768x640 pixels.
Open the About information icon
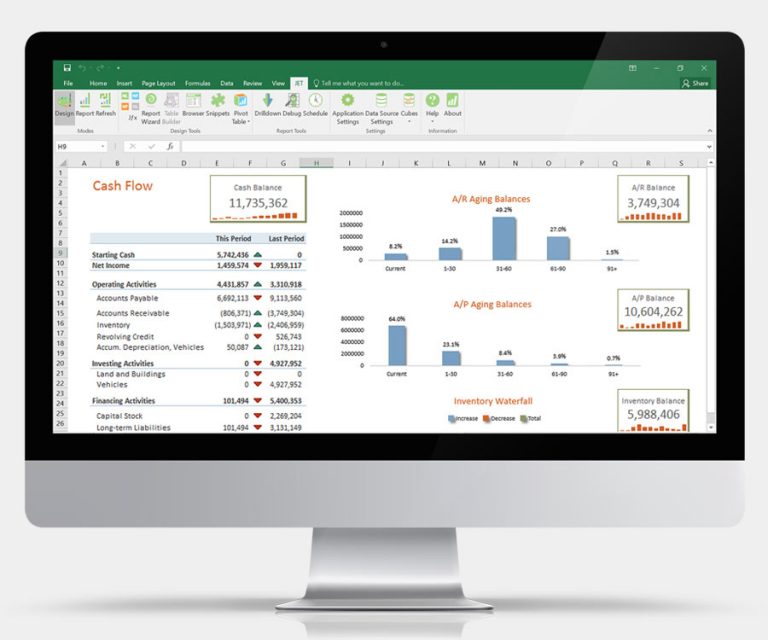pos(452,105)
